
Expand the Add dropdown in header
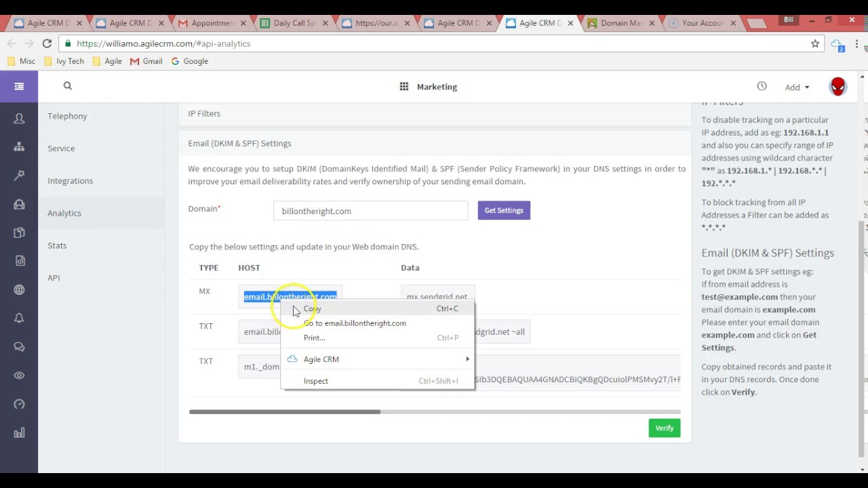pyautogui.click(x=797, y=87)
